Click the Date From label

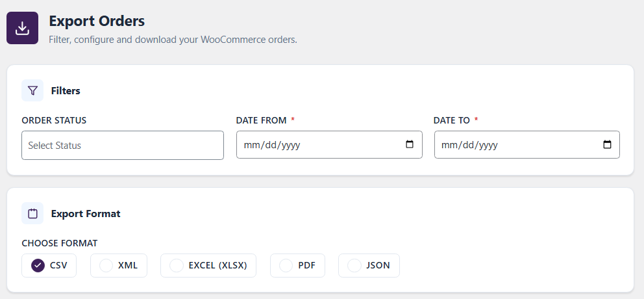[261, 120]
